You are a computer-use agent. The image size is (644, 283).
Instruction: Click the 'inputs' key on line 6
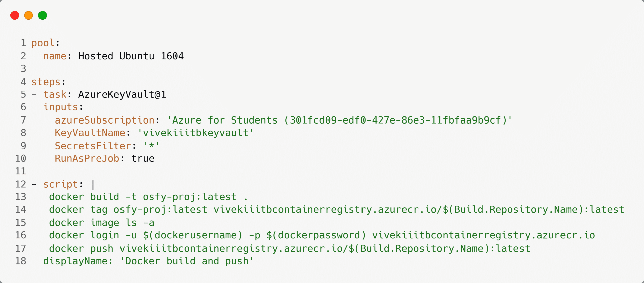61,107
